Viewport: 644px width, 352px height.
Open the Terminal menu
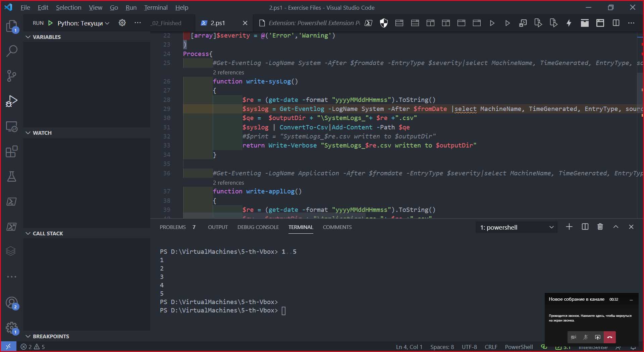coord(156,7)
